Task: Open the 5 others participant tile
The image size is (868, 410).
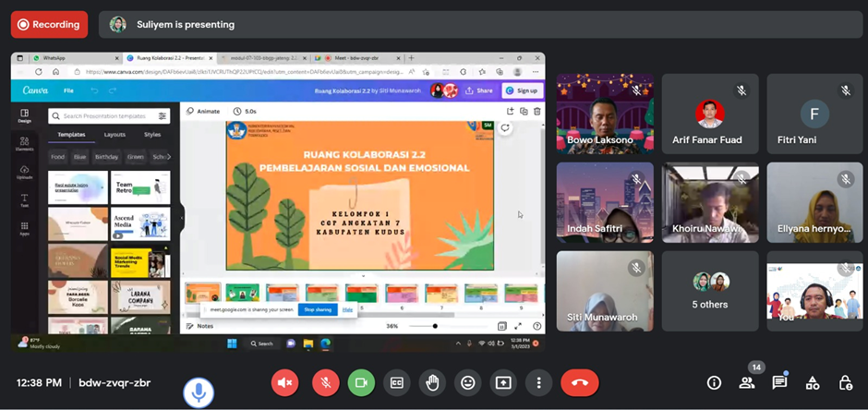Action: 710,291
